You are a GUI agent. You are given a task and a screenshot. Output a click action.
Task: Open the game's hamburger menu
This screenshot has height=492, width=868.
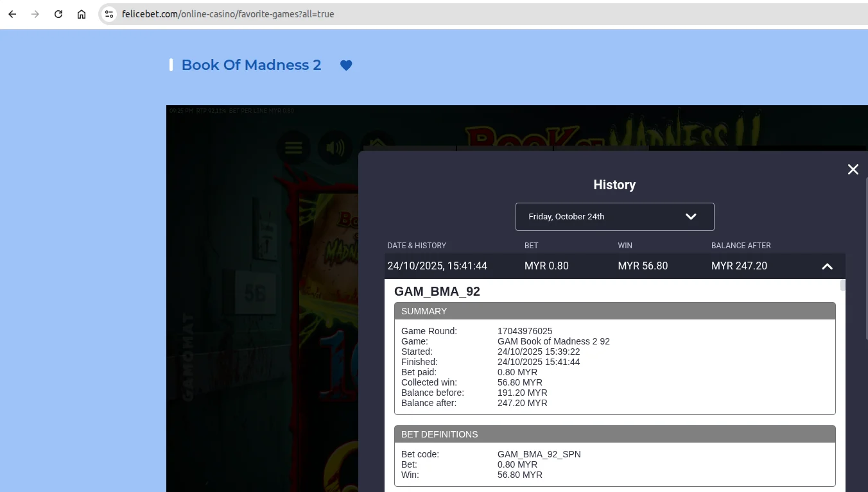click(293, 148)
